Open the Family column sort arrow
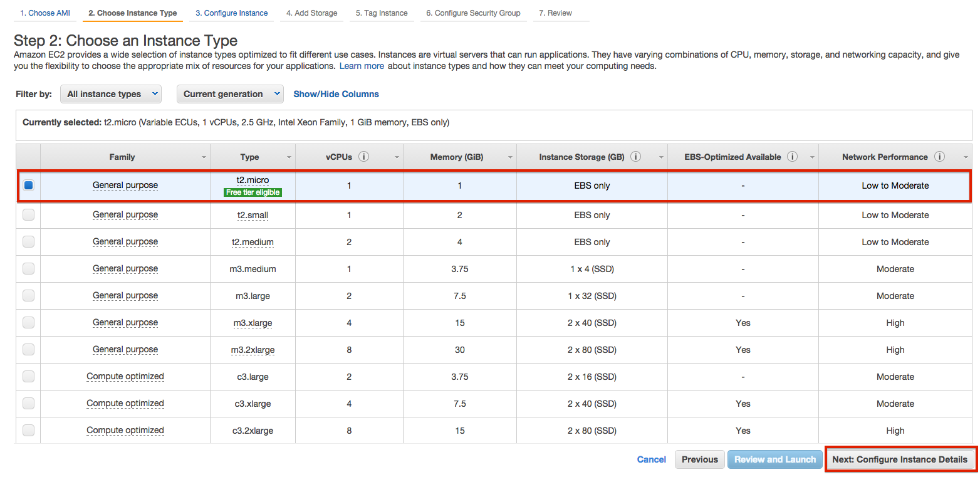Viewport: 980px width, 477px height. point(204,157)
